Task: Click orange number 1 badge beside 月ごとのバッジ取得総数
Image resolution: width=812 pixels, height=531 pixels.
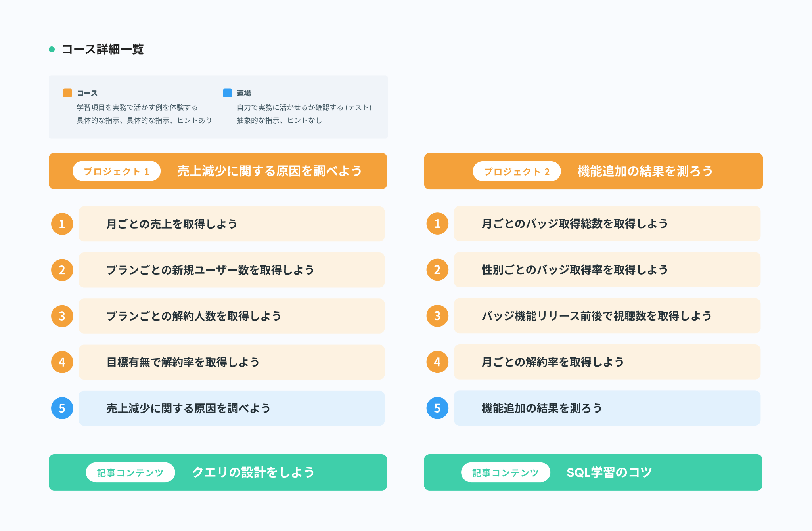Action: [437, 223]
